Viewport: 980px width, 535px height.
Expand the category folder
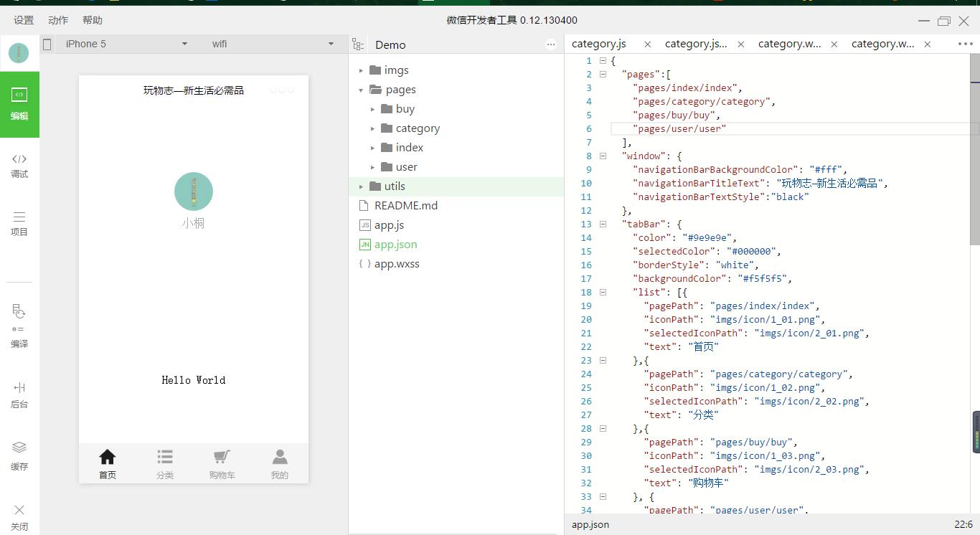click(373, 128)
